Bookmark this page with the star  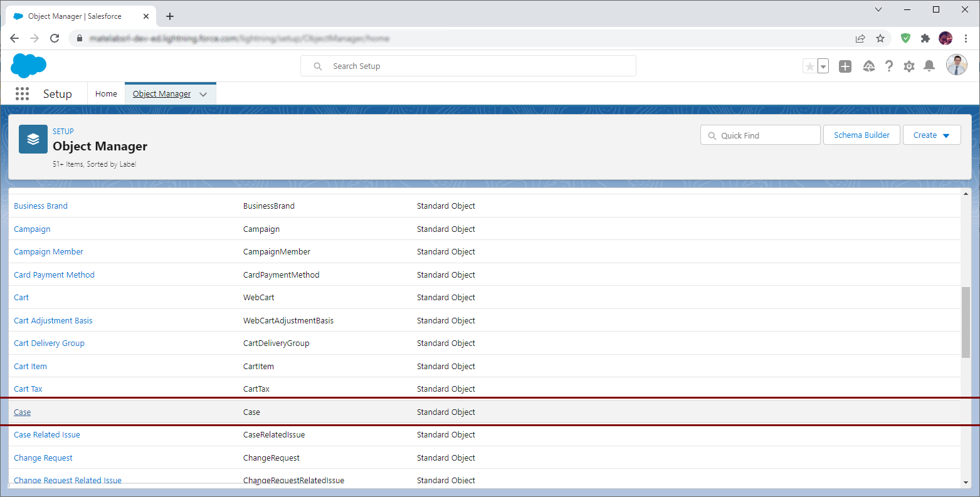tap(880, 38)
